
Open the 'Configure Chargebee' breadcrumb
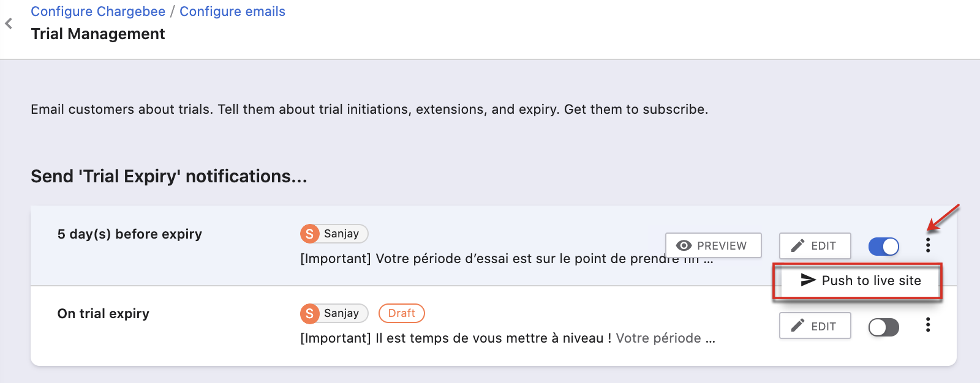click(98, 11)
